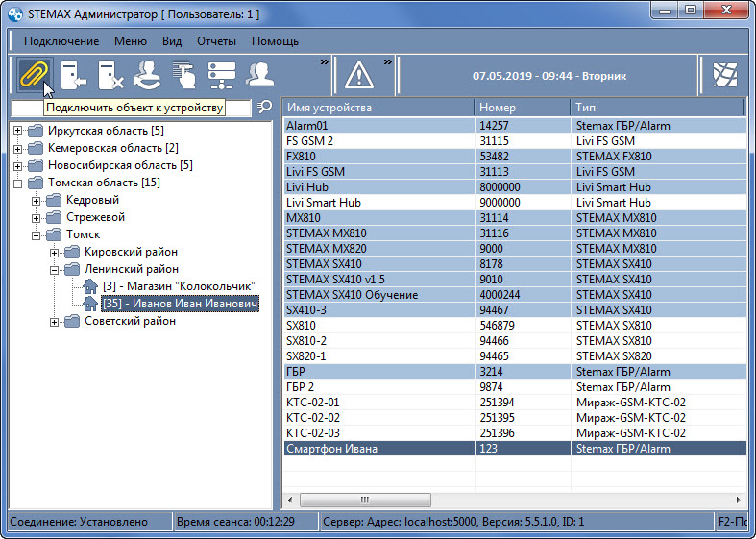Select the Livi Smart Hub device named row

(x=514, y=203)
